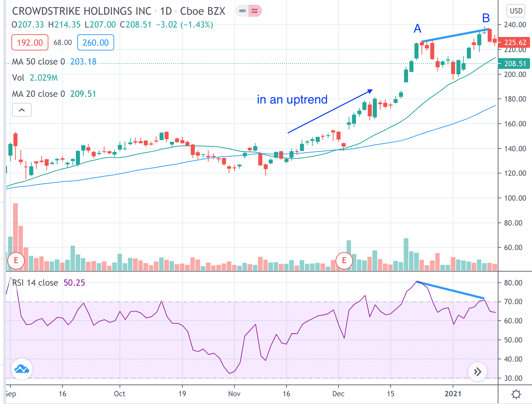This screenshot has width=532, height=404.
Task: Click the market status pill icon
Action: 249,11
